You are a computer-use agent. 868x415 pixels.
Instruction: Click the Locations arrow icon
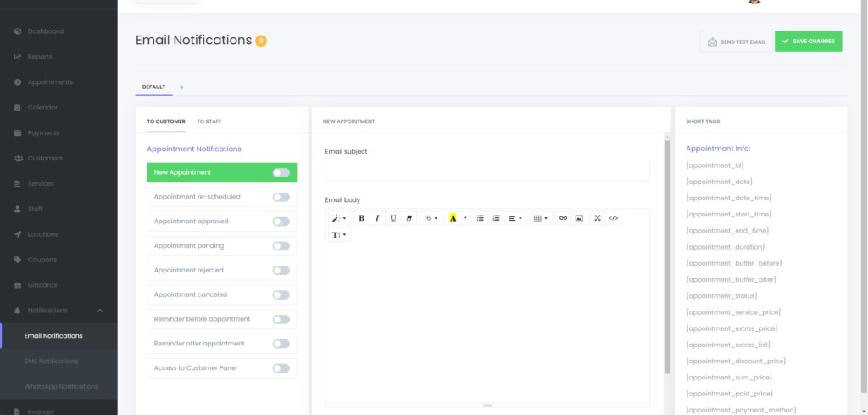pos(18,234)
